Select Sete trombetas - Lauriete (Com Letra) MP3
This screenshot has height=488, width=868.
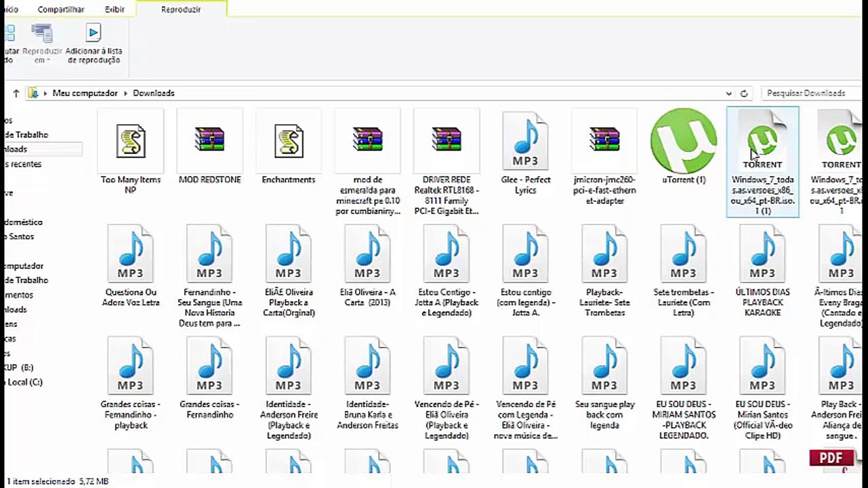684,253
